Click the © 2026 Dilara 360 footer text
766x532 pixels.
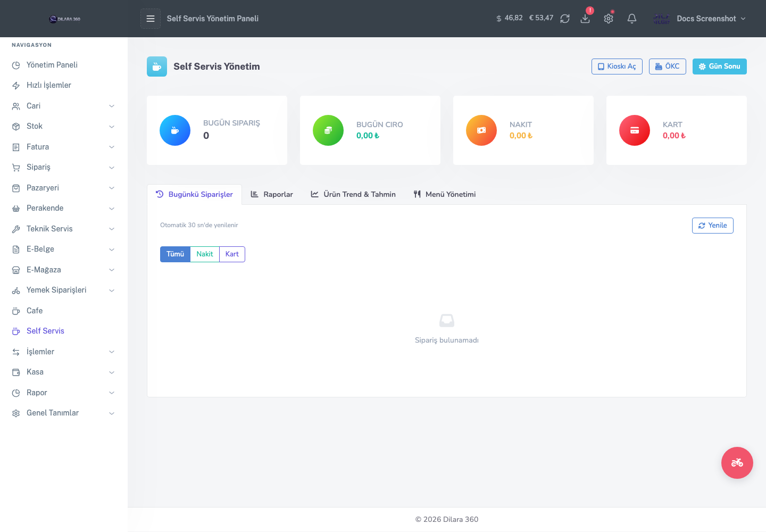pos(447,519)
